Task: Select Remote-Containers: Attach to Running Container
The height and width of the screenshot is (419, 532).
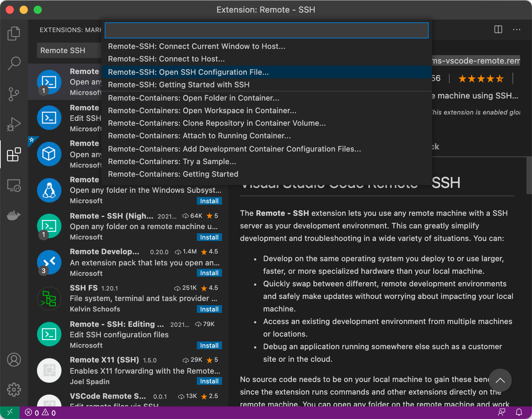Action: coord(267,136)
